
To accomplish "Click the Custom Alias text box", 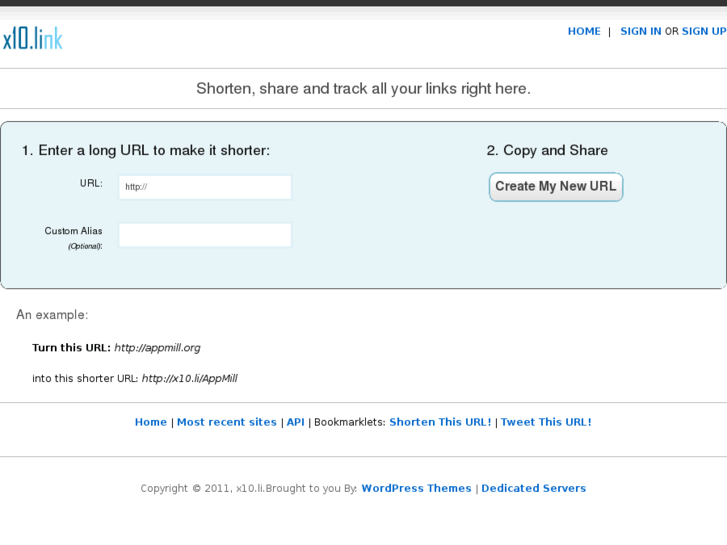I will coord(205,235).
